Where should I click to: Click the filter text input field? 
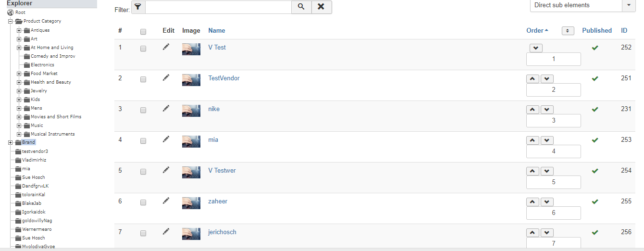(218, 7)
